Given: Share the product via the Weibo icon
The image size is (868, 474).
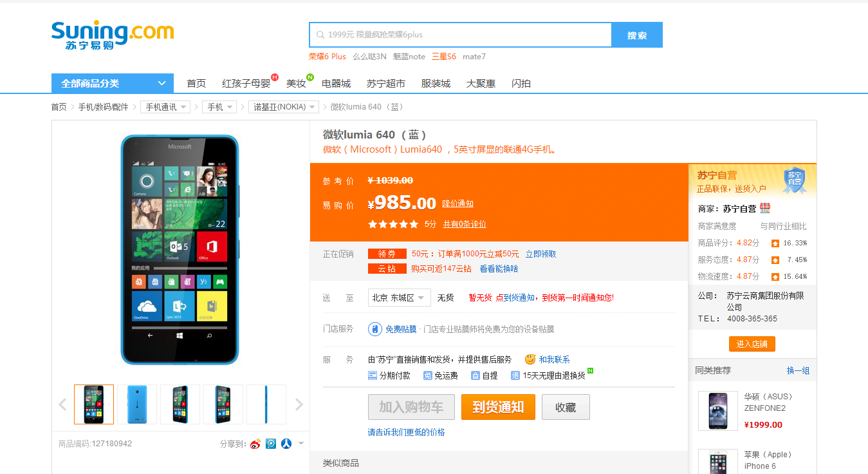Looking at the screenshot, I should [x=255, y=444].
